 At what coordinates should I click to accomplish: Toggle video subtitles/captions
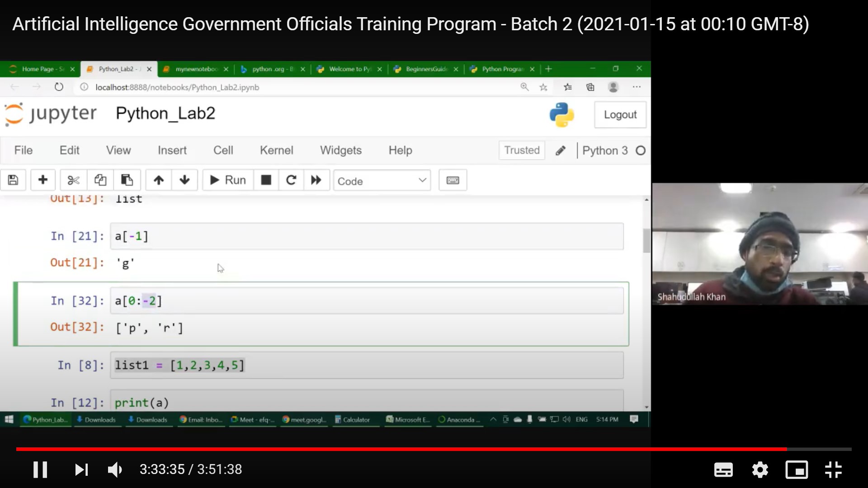[x=723, y=470]
